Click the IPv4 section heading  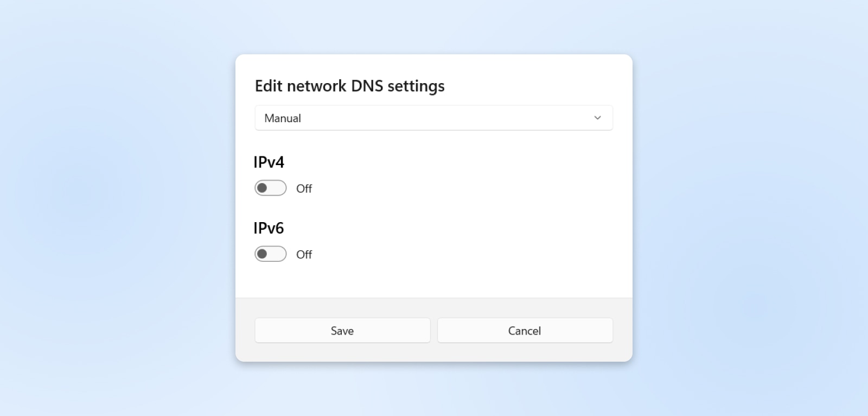click(x=269, y=161)
